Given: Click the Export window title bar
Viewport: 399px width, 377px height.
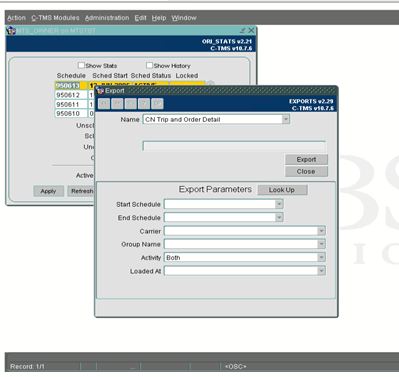Looking at the screenshot, I should point(216,90).
